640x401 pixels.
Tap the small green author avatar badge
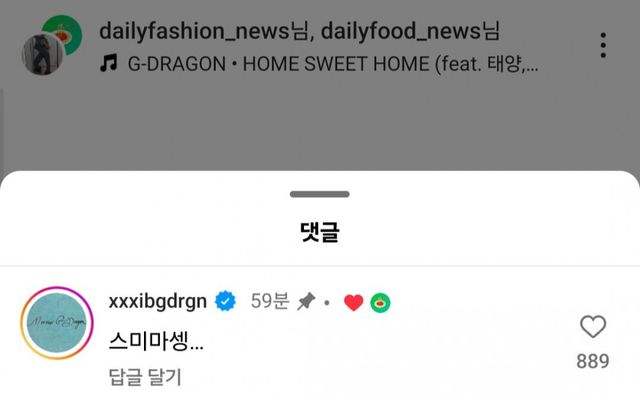tap(380, 303)
